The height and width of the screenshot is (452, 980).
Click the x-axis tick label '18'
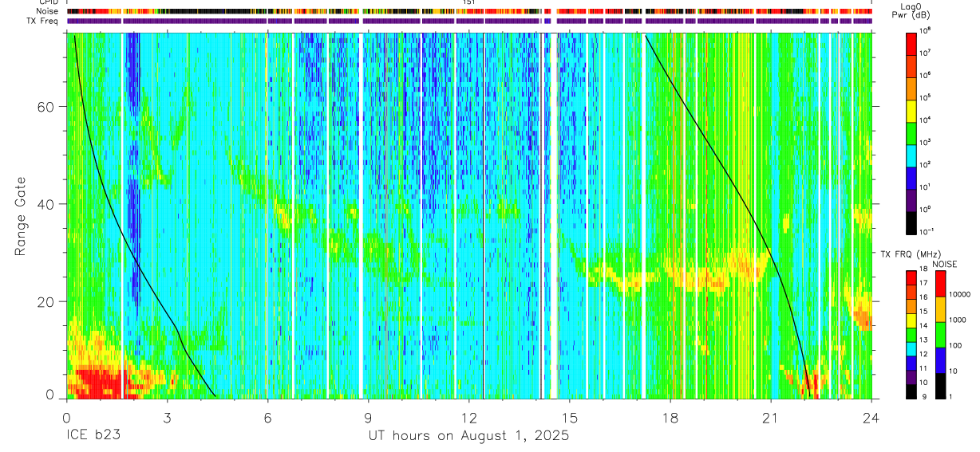pos(670,417)
